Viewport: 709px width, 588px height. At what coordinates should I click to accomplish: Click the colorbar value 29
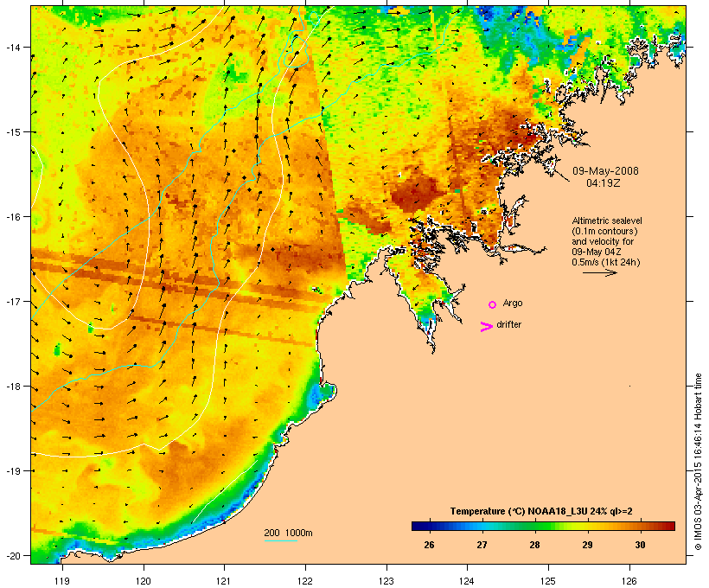[587, 545]
